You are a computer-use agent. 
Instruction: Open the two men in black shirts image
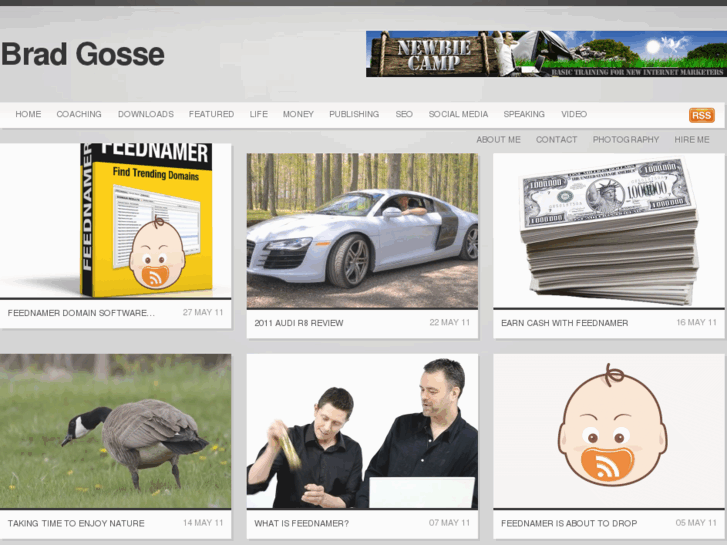[362, 431]
